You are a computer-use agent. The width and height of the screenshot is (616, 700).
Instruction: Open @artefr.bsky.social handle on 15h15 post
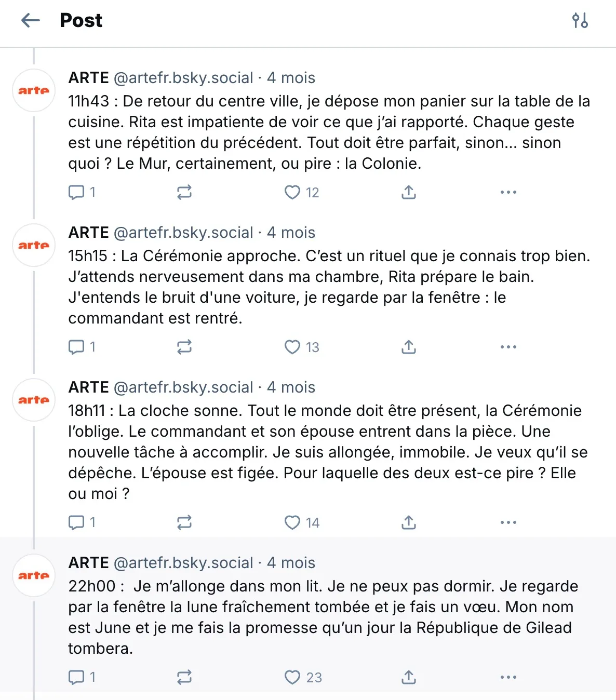[183, 233]
